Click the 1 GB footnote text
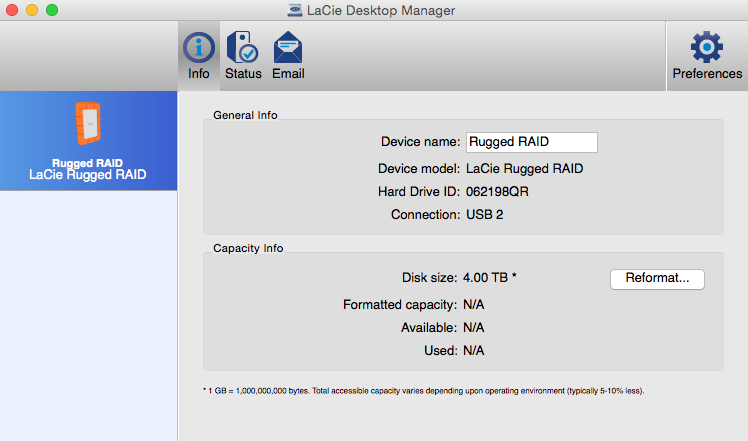748x441 pixels. click(x=423, y=391)
